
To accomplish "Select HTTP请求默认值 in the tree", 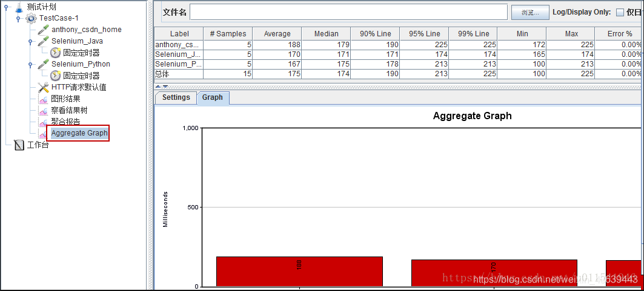I will click(x=79, y=87).
